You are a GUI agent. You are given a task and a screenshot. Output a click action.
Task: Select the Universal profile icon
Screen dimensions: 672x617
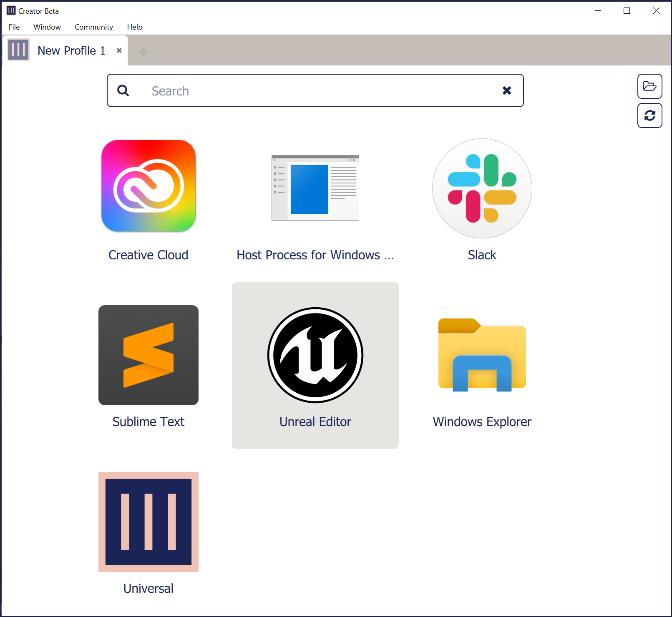tap(148, 522)
